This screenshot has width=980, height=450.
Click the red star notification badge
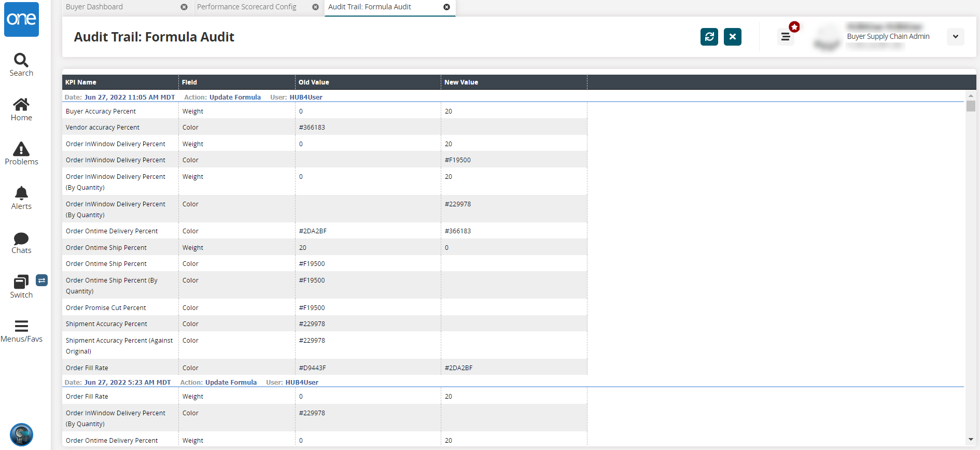point(794,27)
